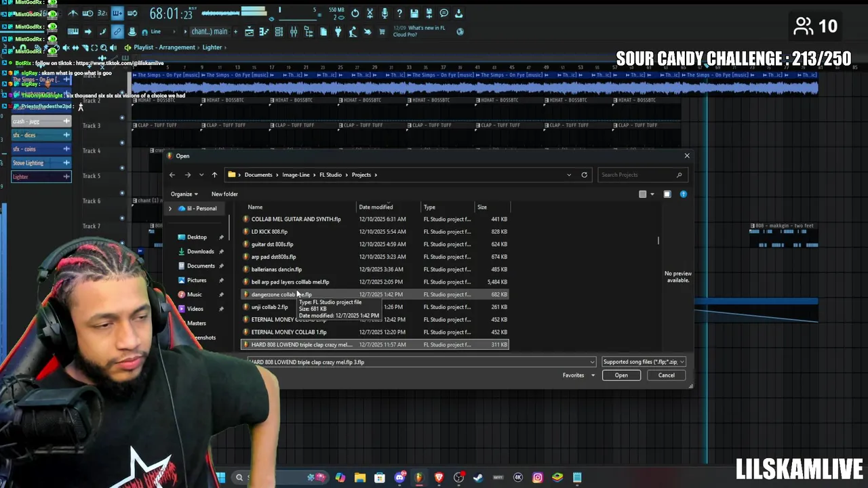Open the audio editor scissors icon
The height and width of the screenshot is (488, 868).
pyautogui.click(x=370, y=14)
